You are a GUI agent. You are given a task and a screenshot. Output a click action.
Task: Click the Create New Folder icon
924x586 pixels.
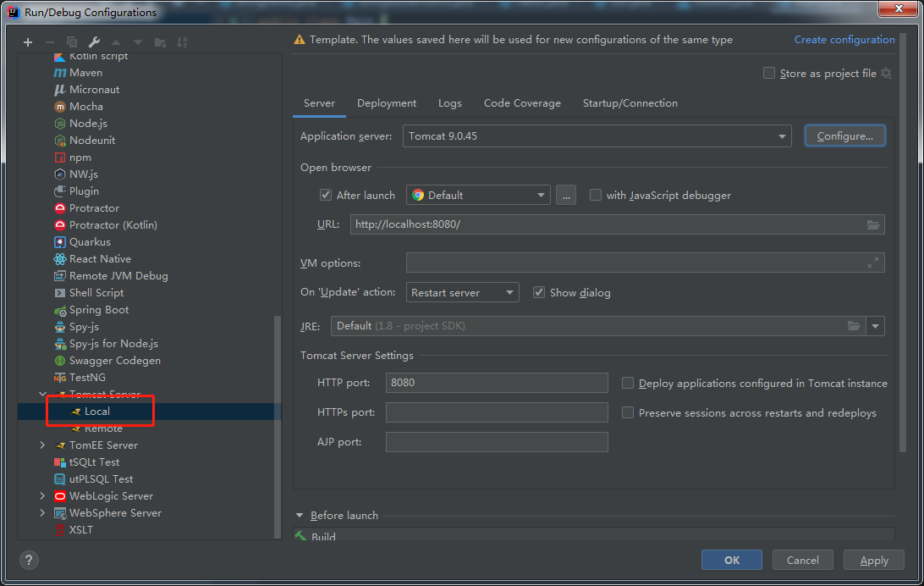[x=160, y=42]
